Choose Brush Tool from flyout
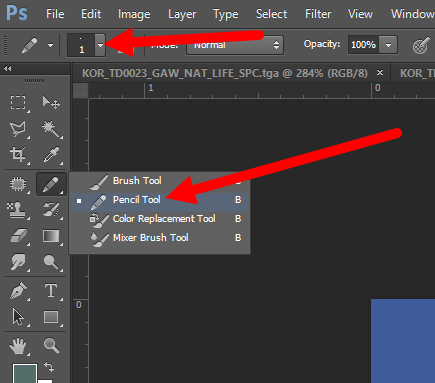 [x=160, y=181]
